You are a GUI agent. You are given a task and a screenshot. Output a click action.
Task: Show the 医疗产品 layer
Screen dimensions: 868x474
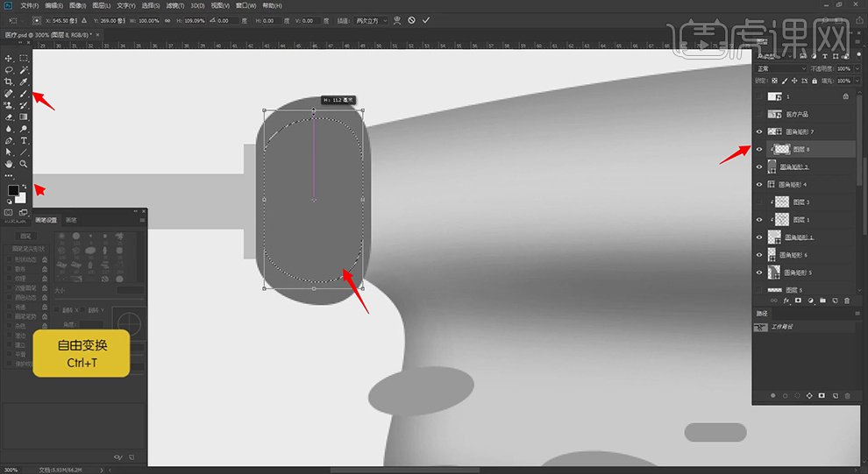759,114
